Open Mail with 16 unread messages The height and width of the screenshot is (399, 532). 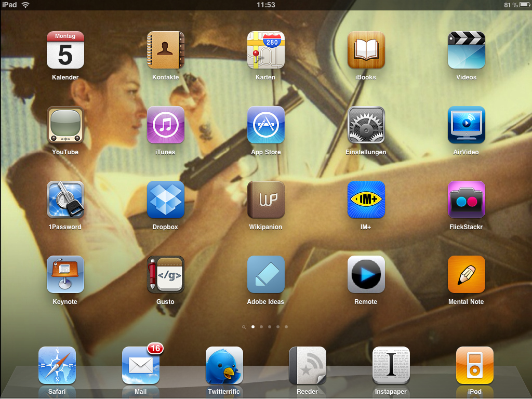click(141, 365)
